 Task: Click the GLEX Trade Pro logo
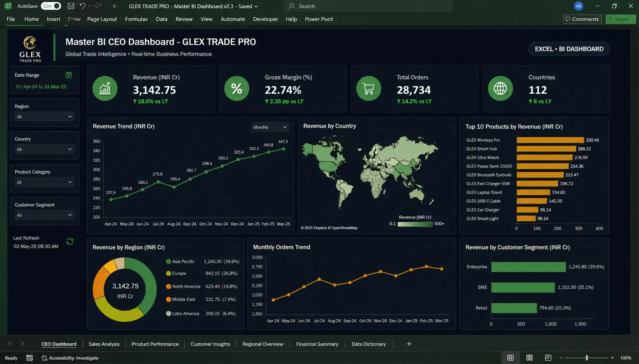[x=30, y=49]
